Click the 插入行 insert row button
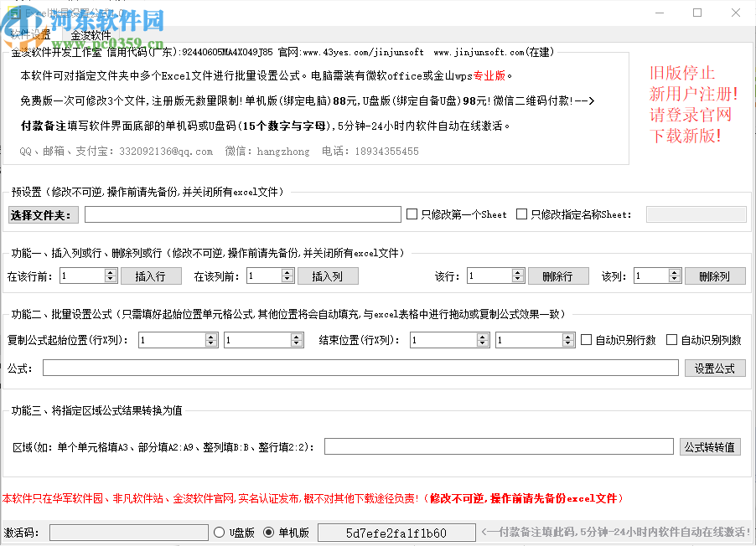This screenshot has height=546, width=756. pos(151,275)
